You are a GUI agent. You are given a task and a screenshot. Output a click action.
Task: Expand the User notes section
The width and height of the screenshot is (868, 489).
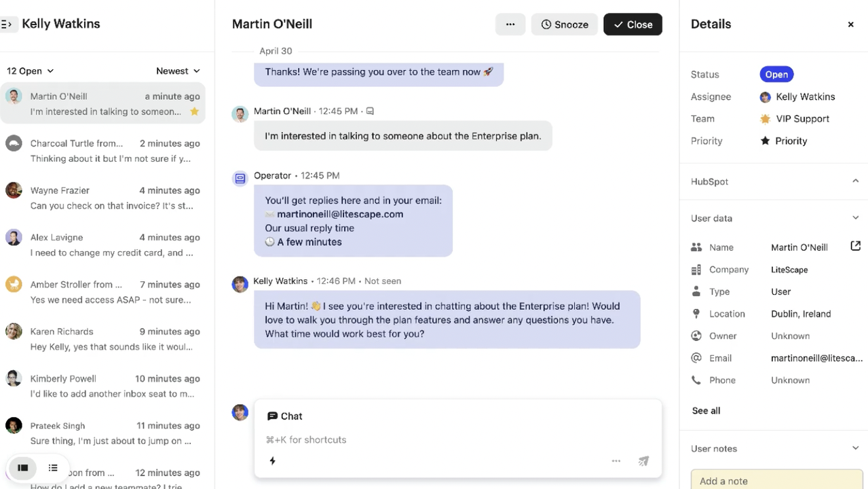click(855, 448)
